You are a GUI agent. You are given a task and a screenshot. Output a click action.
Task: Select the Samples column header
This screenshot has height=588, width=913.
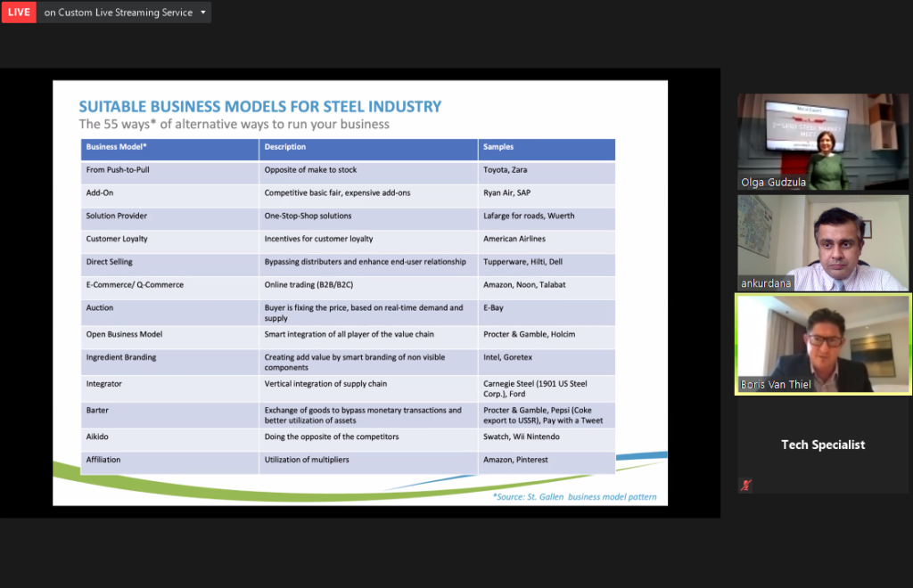tap(502, 147)
